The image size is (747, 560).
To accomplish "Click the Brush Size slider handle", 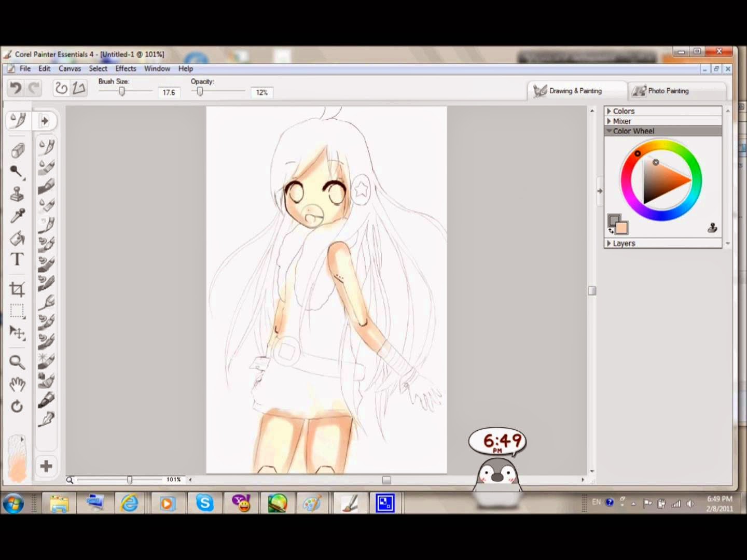I will point(122,91).
